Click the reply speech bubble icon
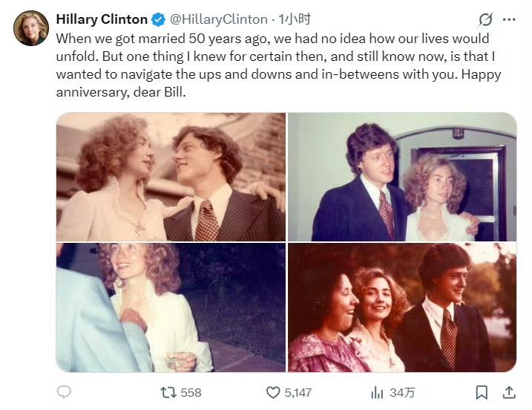Viewport: 532px width, 410px height. coord(65,391)
